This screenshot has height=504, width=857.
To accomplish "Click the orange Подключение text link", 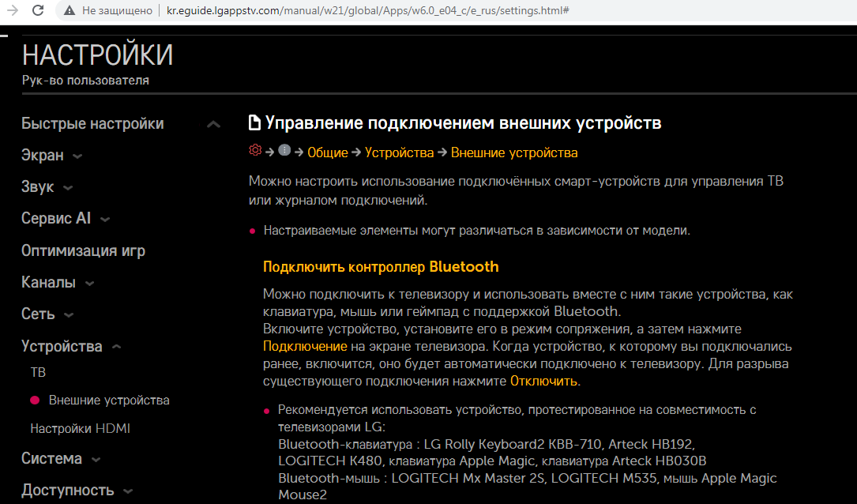I will coord(305,347).
